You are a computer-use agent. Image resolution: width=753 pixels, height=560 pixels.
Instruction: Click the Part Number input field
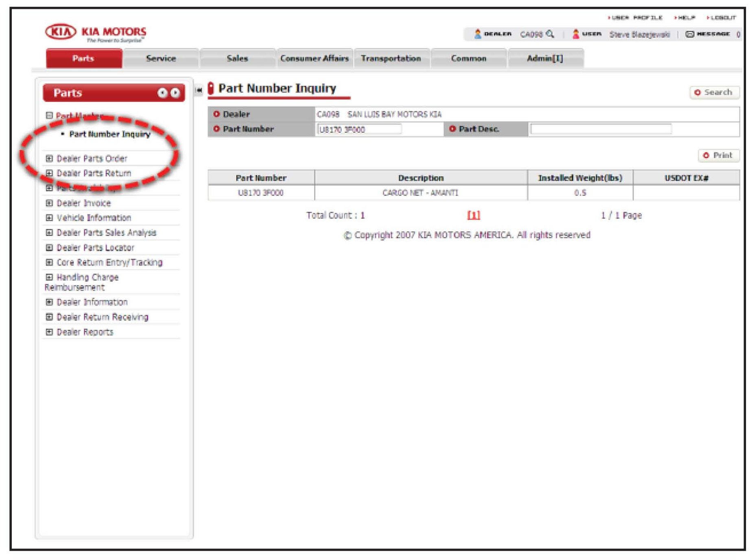pyautogui.click(x=359, y=130)
